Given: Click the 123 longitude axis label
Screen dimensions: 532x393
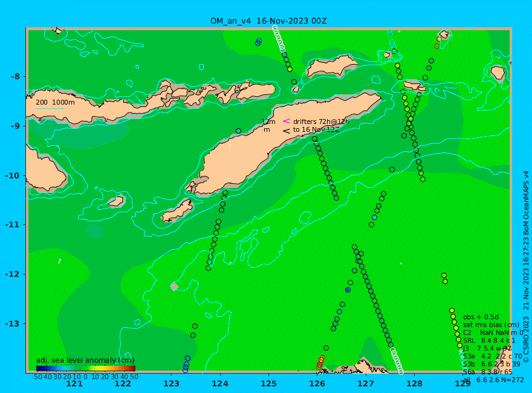Looking at the screenshot, I should click(x=171, y=384).
